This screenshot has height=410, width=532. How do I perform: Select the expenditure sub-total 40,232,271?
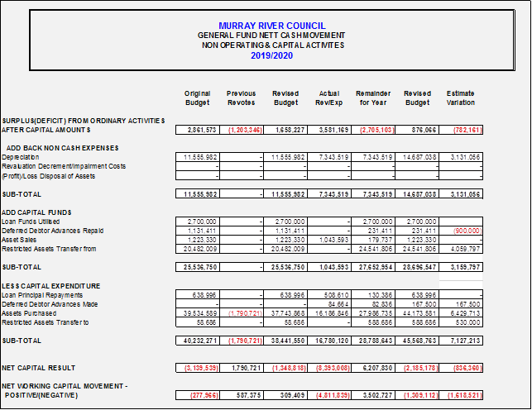click(198, 341)
